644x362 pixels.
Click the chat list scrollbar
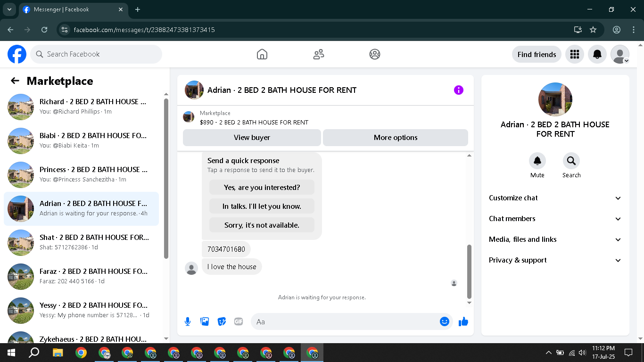pyautogui.click(x=166, y=178)
